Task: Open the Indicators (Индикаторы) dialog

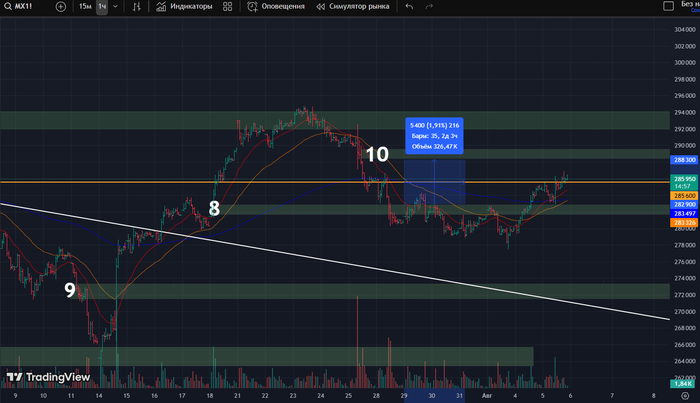Action: click(x=184, y=6)
